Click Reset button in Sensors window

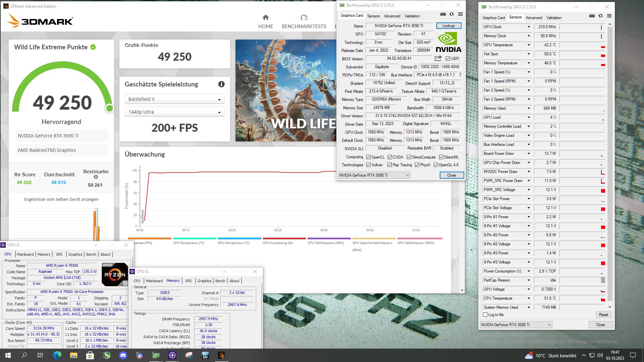pyautogui.click(x=603, y=315)
